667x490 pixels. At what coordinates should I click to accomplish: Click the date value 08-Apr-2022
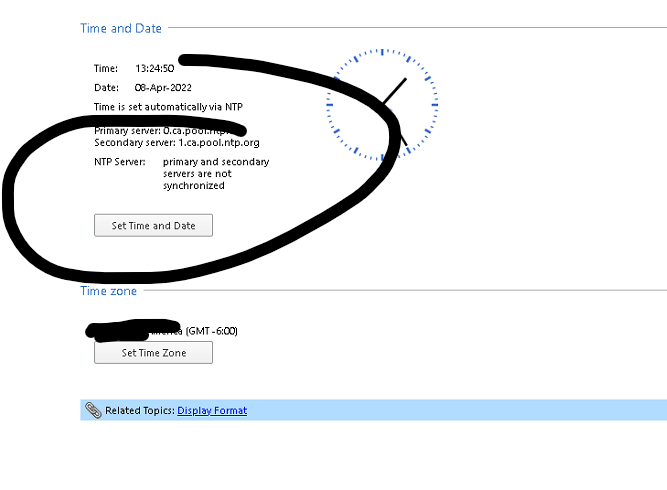[x=164, y=88]
